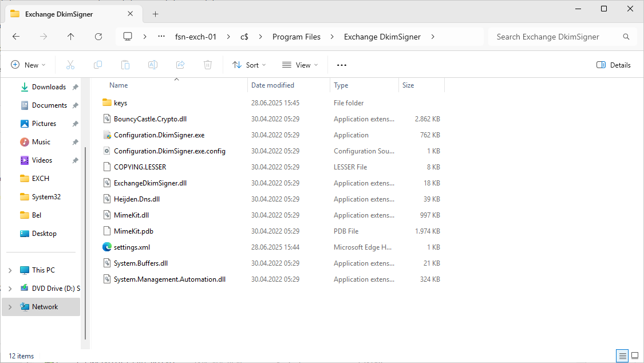The height and width of the screenshot is (363, 644).
Task: Show hidden breadcrumb path ellipsis
Action: click(x=161, y=37)
